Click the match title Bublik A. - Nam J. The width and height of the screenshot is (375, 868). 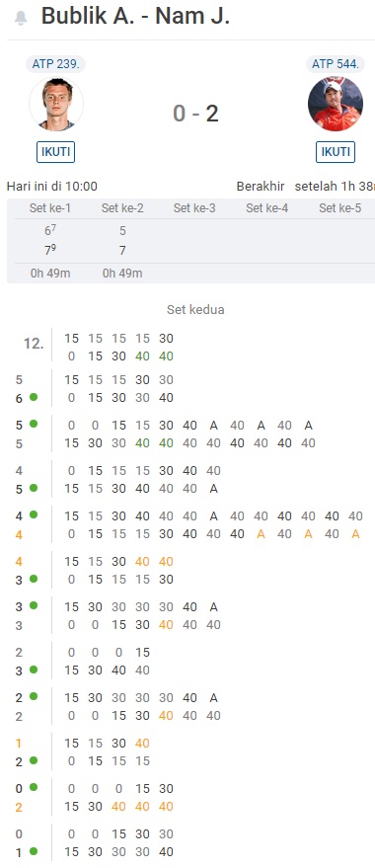[135, 17]
